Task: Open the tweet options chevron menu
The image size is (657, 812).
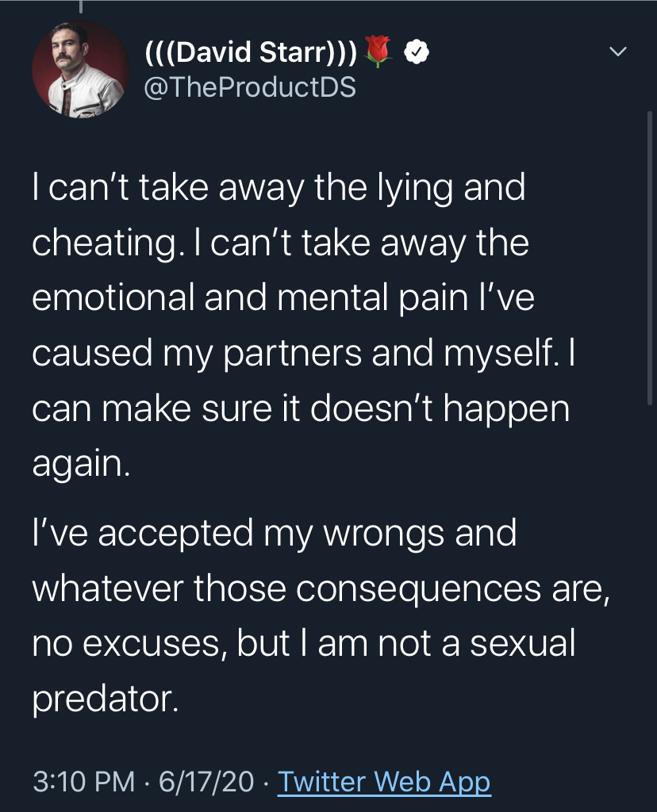Action: (x=617, y=52)
